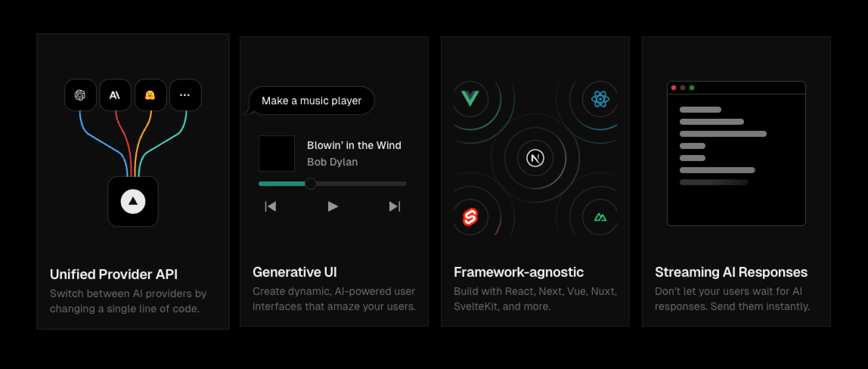
Task: Click the Hugging Face emoji icon
Action: 150,95
